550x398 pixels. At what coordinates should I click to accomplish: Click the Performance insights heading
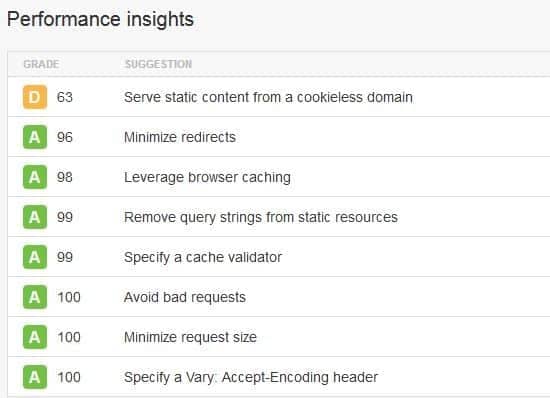tap(100, 19)
